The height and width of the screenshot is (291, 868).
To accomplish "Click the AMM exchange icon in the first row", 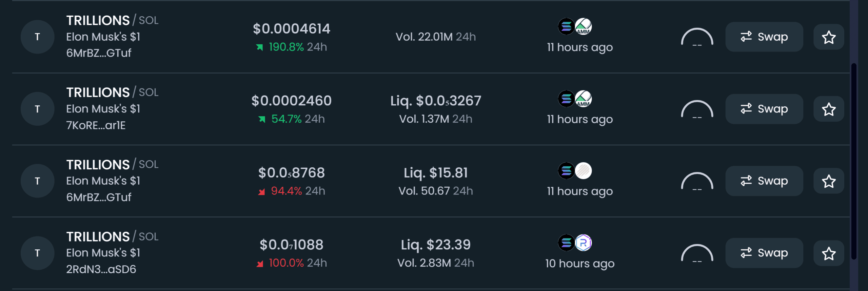I will [584, 26].
